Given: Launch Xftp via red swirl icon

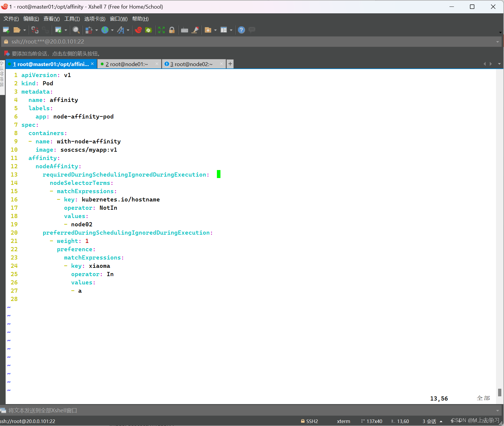Looking at the screenshot, I should pyautogui.click(x=138, y=30).
